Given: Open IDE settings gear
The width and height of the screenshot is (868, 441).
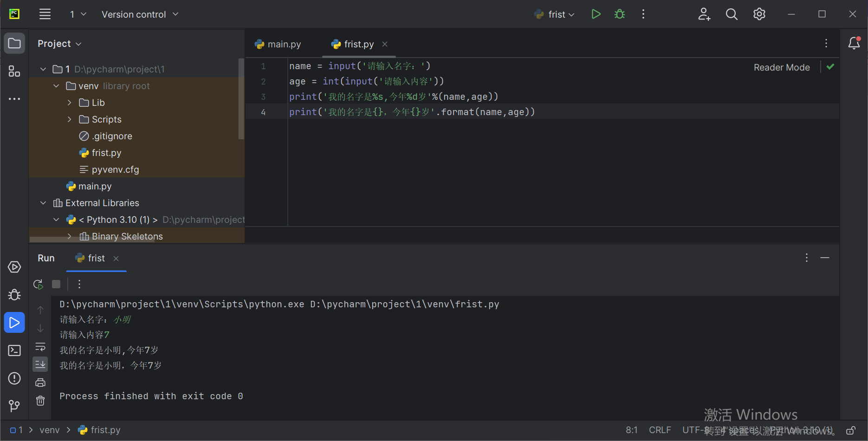Looking at the screenshot, I should (x=759, y=14).
